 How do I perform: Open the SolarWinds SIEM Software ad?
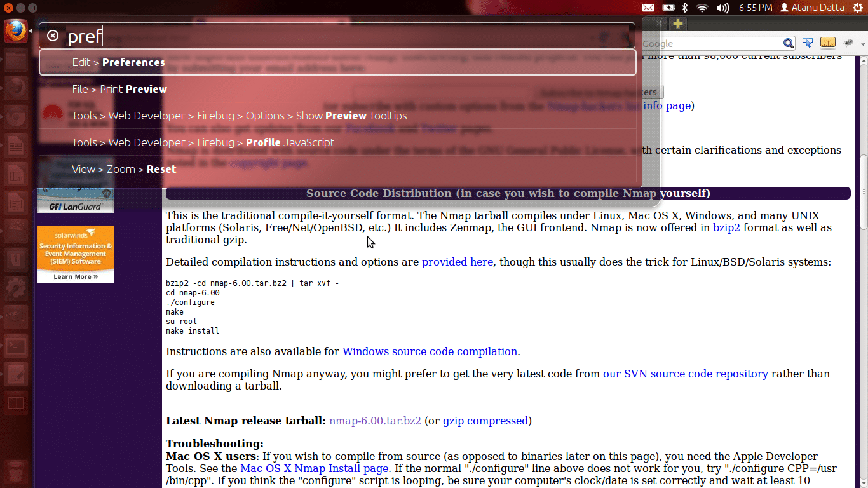click(76, 254)
